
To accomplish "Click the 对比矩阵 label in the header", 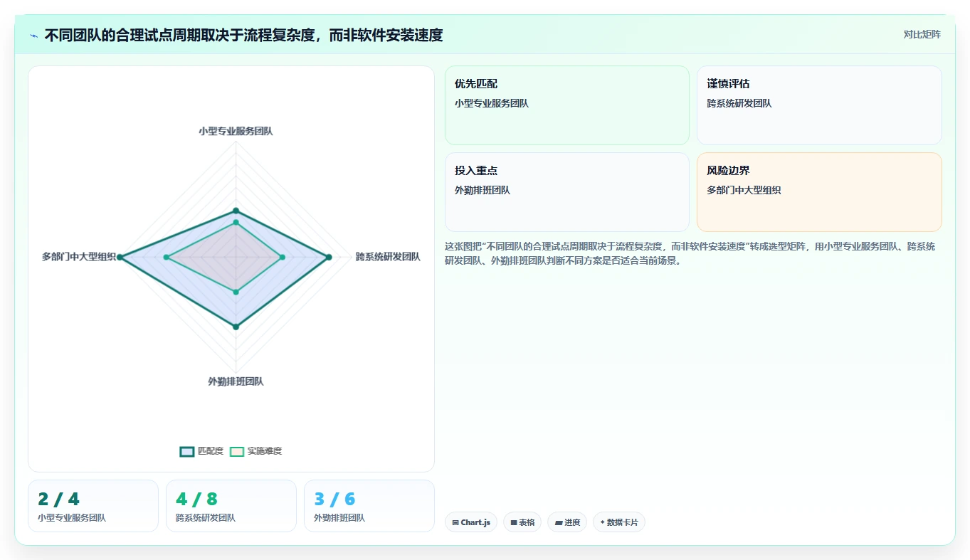I will click(922, 34).
